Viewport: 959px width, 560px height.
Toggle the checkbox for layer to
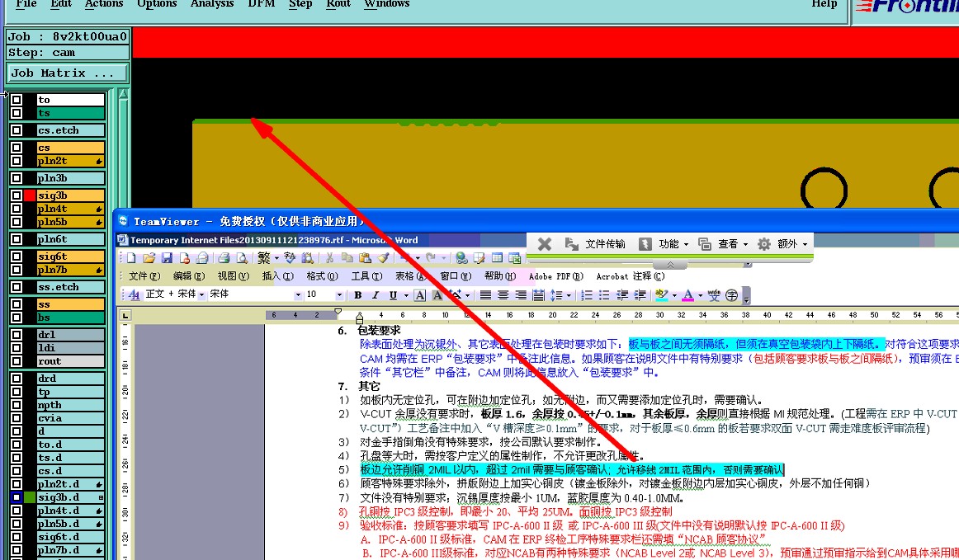tap(17, 100)
